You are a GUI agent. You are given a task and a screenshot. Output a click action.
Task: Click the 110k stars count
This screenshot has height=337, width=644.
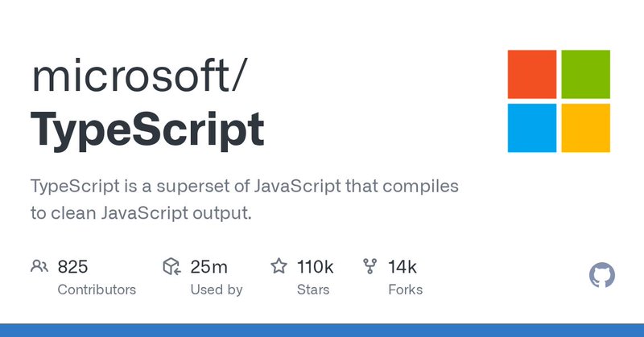tap(315, 267)
